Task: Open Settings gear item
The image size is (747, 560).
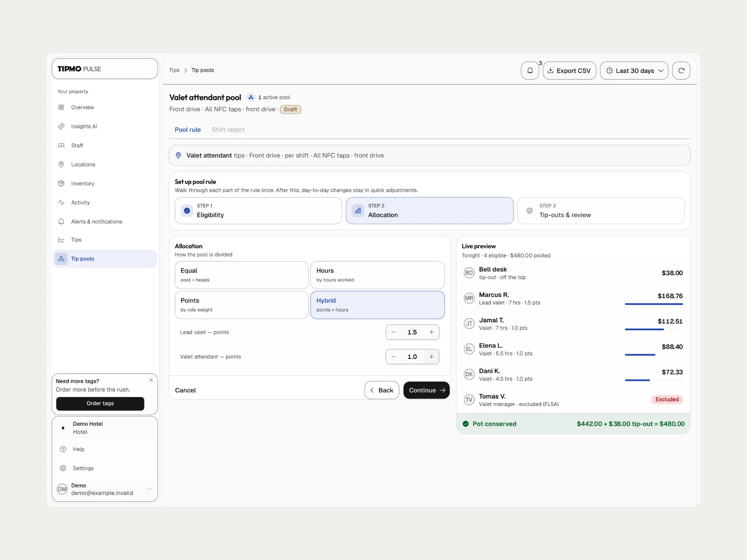Action: coord(105,468)
